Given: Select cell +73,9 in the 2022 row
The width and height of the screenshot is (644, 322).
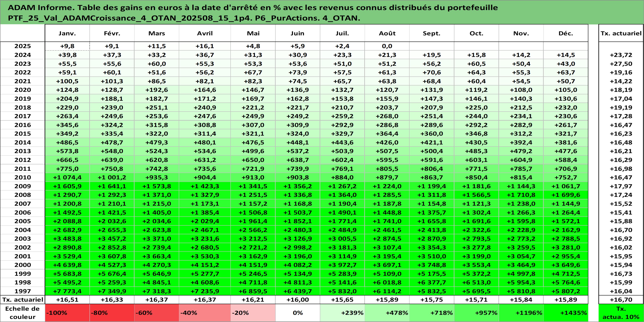Looking at the screenshot, I should (x=297, y=73).
